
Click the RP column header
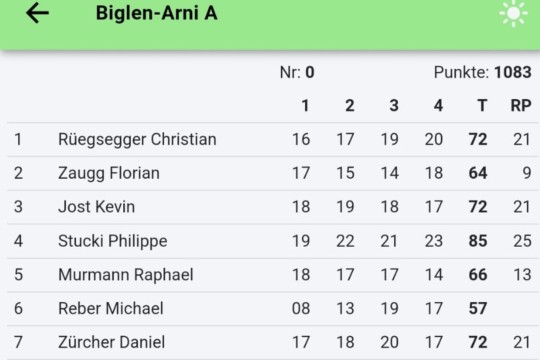pos(521,105)
